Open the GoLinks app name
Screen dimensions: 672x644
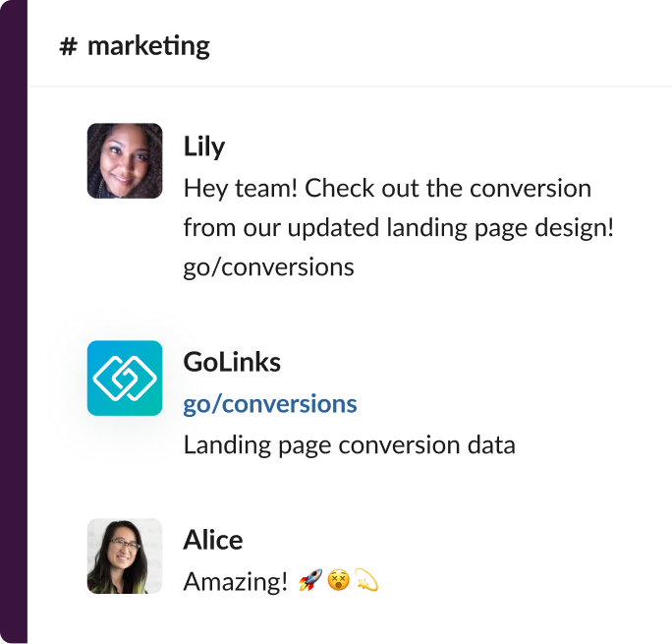coord(232,362)
